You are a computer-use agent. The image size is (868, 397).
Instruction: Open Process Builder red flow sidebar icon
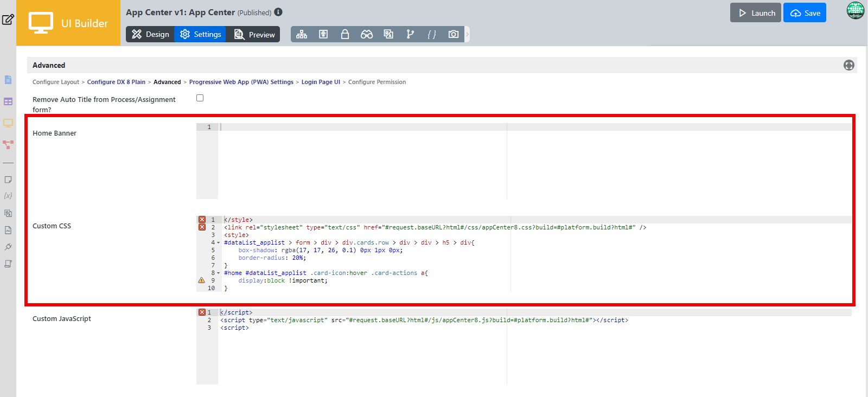coord(8,145)
